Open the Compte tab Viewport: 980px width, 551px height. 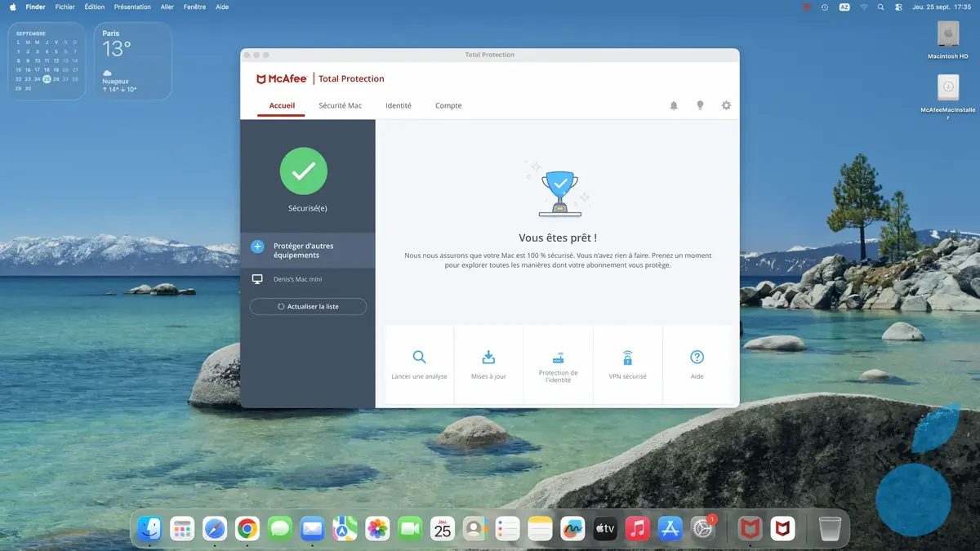[x=448, y=105]
